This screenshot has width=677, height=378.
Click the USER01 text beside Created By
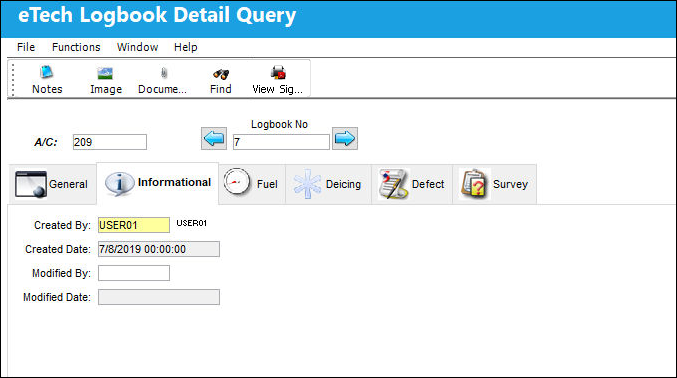click(192, 223)
